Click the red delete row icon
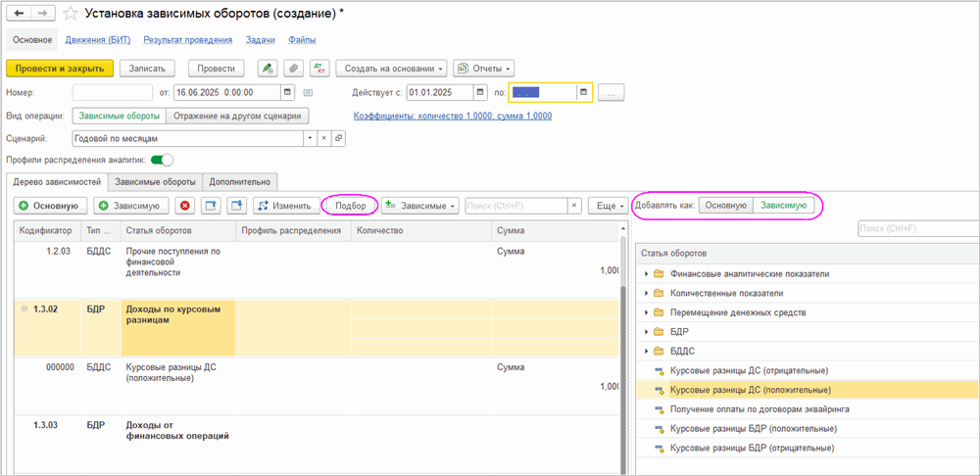 (x=184, y=206)
